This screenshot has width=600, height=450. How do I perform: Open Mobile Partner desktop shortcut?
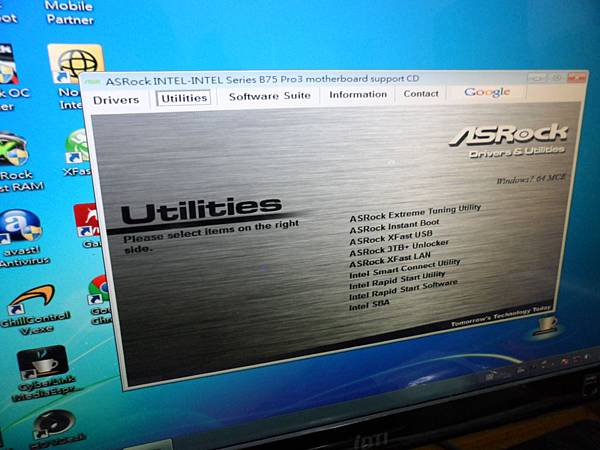tap(69, 12)
